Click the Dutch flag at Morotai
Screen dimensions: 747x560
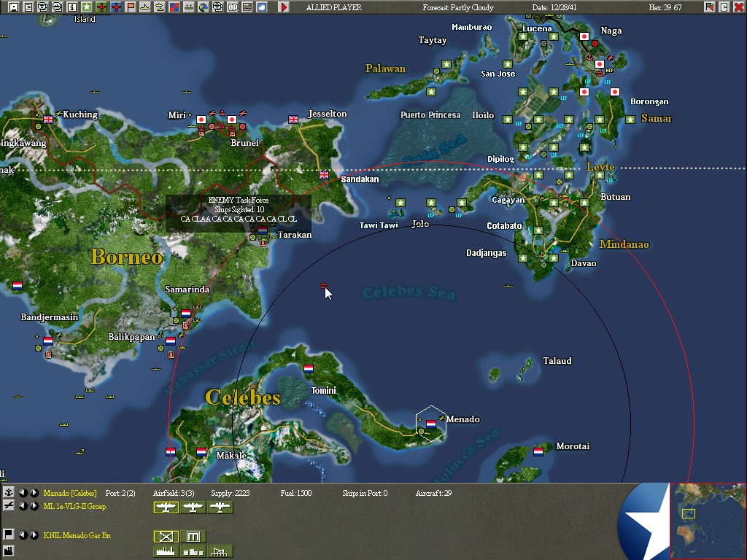click(x=538, y=451)
